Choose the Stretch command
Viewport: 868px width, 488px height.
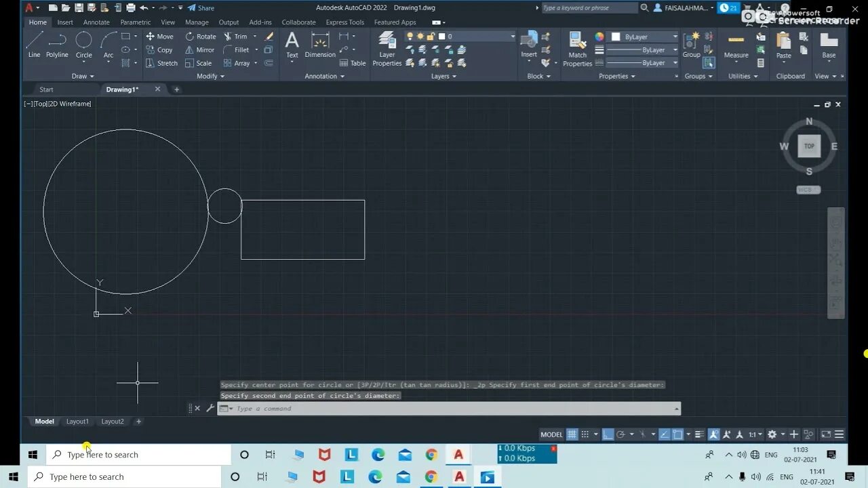pyautogui.click(x=162, y=63)
